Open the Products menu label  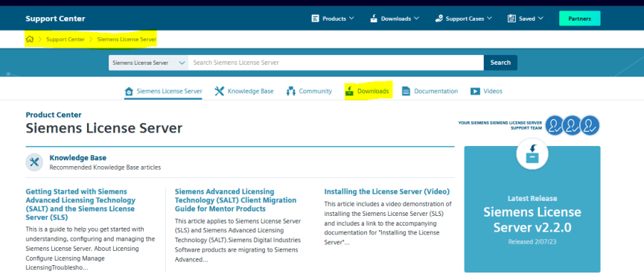click(x=334, y=19)
